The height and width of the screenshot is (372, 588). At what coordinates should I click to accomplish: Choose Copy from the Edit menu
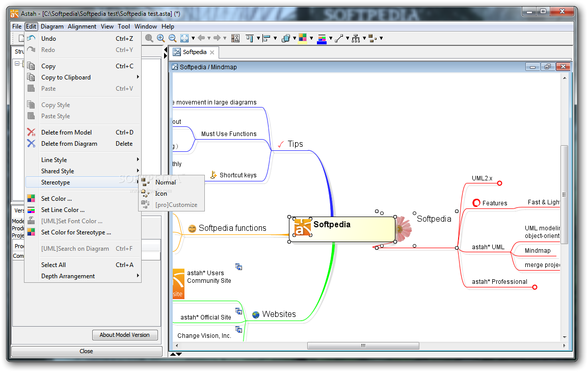click(x=83, y=66)
